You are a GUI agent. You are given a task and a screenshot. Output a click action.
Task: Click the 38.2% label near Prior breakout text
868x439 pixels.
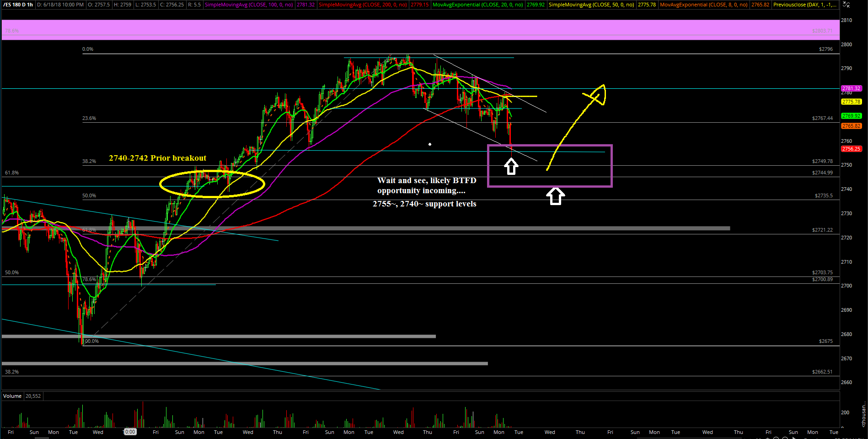(89, 161)
